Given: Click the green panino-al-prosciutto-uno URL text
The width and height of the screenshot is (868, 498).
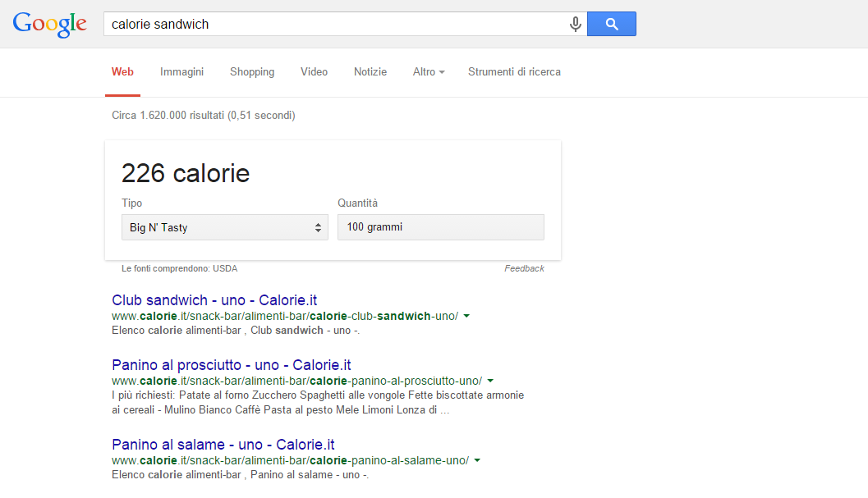Looking at the screenshot, I should [296, 381].
